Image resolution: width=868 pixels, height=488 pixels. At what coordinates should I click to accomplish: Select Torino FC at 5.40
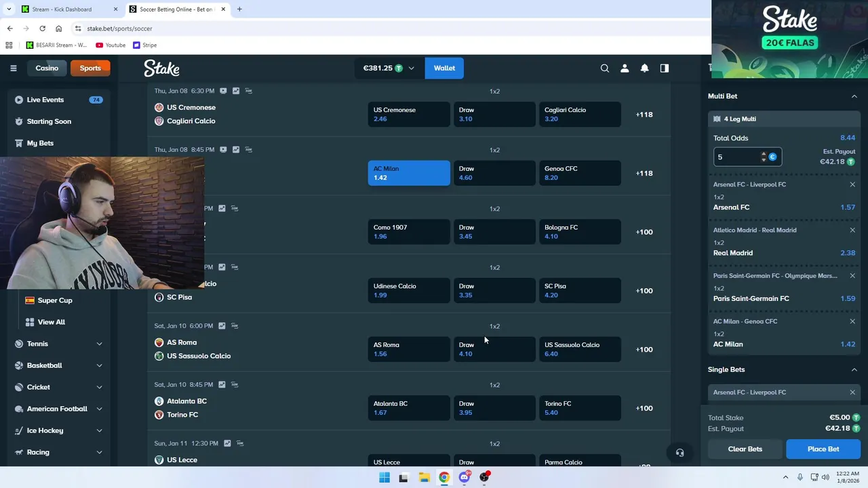[x=580, y=408]
